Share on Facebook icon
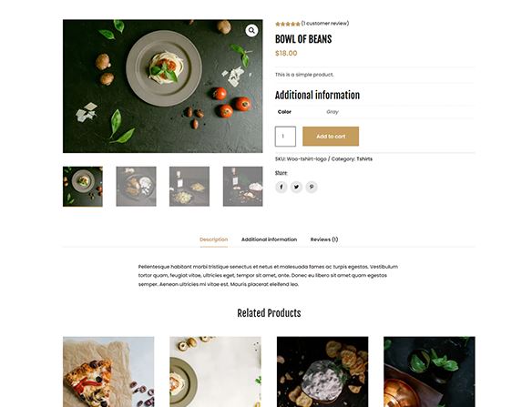Image resolution: width=532 pixels, height=407 pixels. coord(281,187)
